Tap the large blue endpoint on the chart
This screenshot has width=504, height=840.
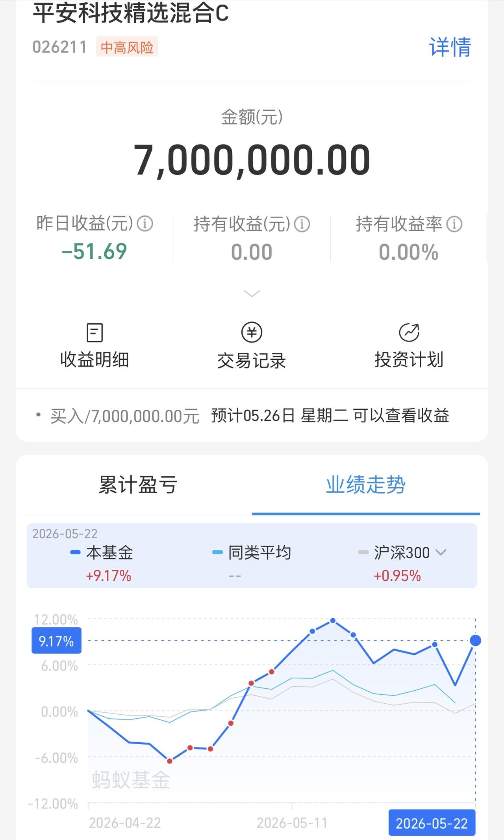476,641
